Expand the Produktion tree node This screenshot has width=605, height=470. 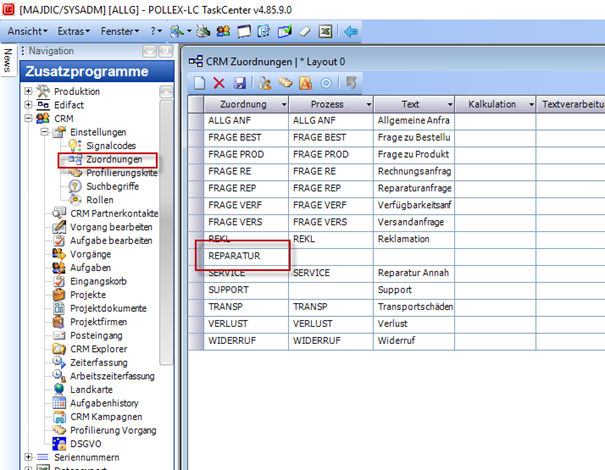[x=28, y=91]
